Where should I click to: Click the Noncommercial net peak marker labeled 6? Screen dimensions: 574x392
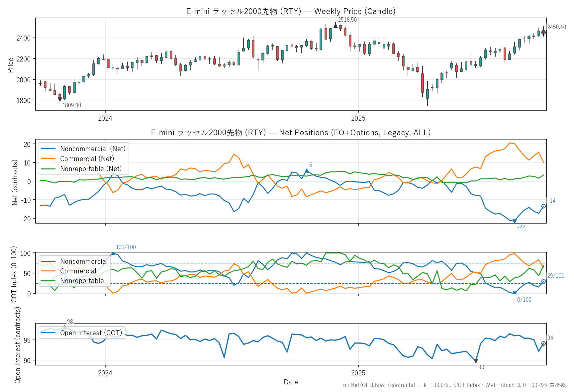click(307, 171)
